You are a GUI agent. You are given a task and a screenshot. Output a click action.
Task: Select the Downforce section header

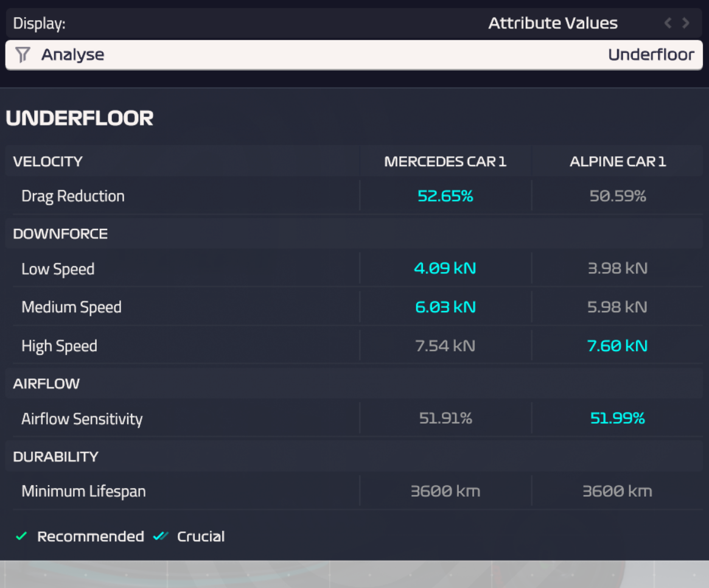pyautogui.click(x=60, y=234)
